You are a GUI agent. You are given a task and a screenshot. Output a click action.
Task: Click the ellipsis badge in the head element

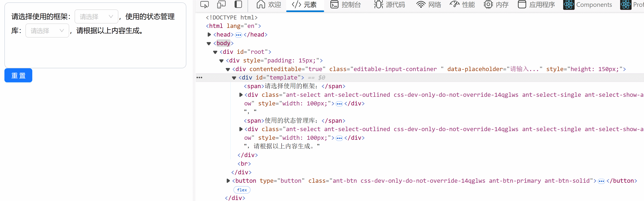click(x=238, y=35)
